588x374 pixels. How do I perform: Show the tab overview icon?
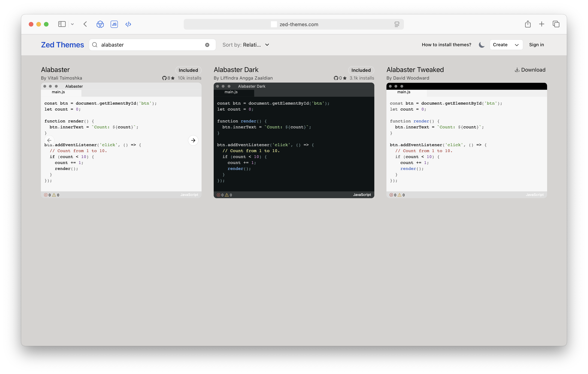(556, 24)
